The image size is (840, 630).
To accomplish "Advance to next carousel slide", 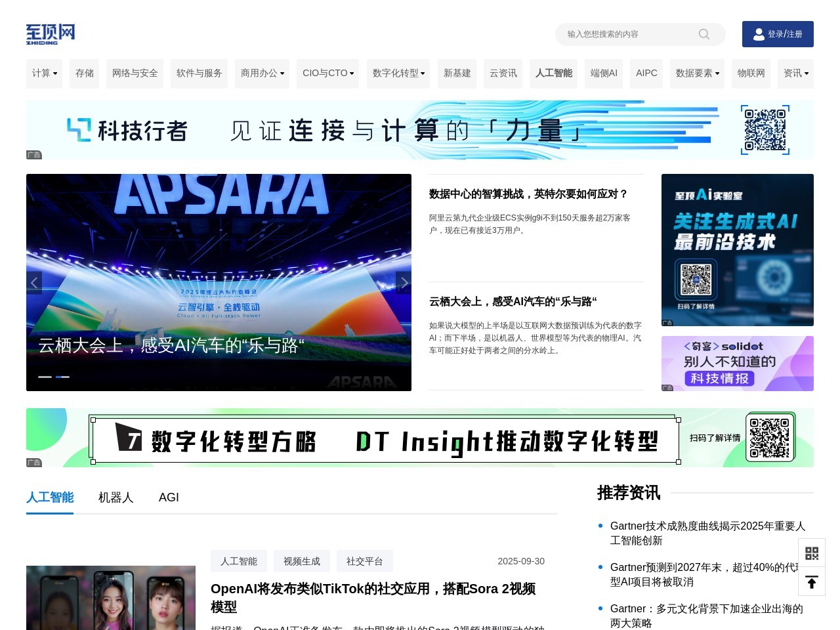I will pos(404,283).
